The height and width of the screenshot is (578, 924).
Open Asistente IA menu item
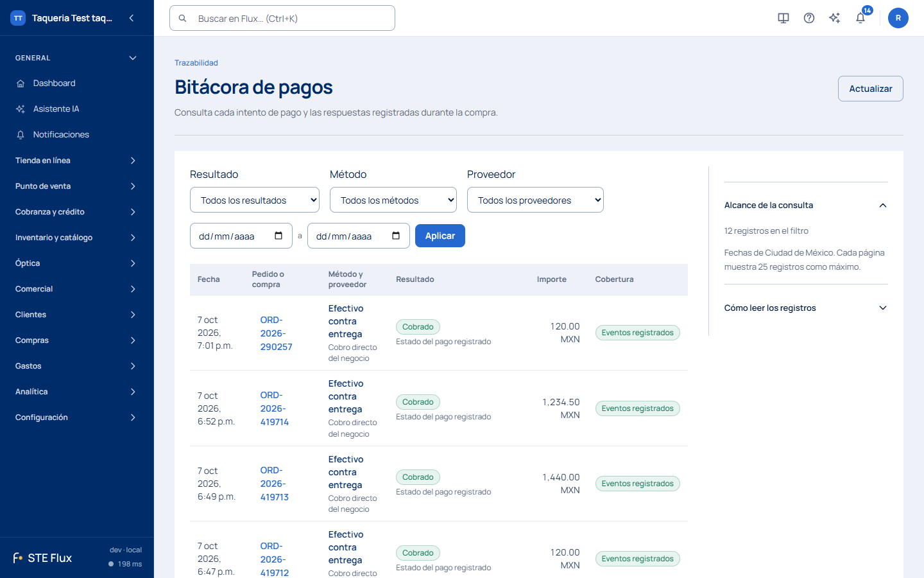coord(77,109)
